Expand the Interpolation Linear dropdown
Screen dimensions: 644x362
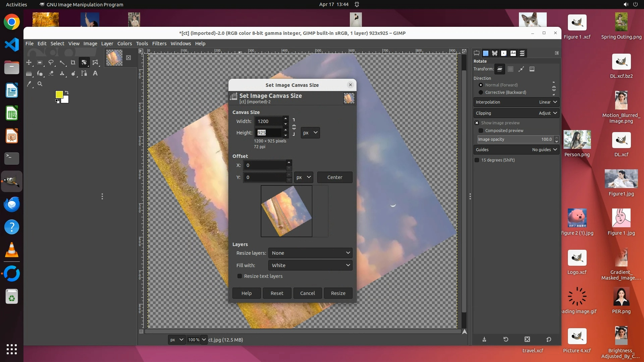(x=516, y=102)
